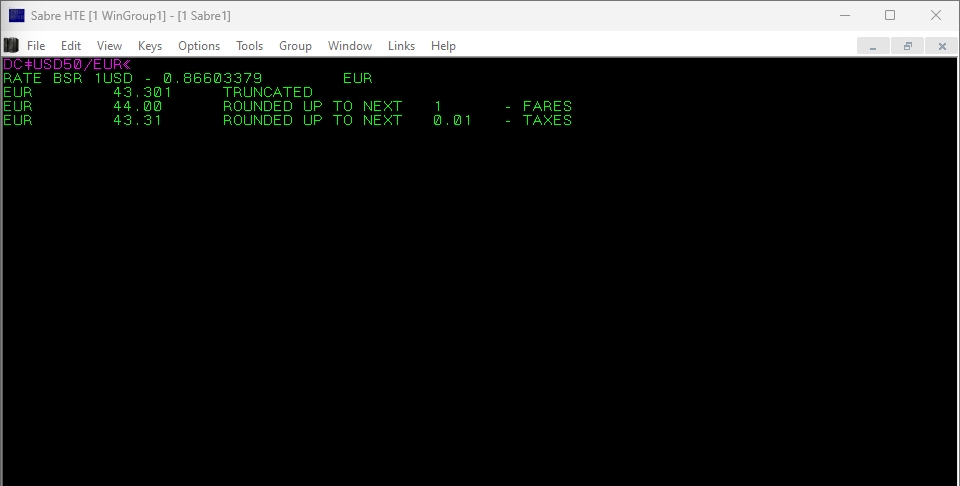Click the Sabre HTE title bar icon

click(x=16, y=15)
